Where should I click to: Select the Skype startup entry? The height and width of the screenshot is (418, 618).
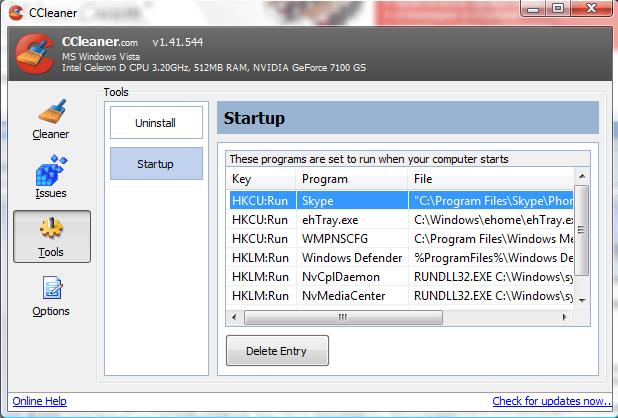click(400, 201)
